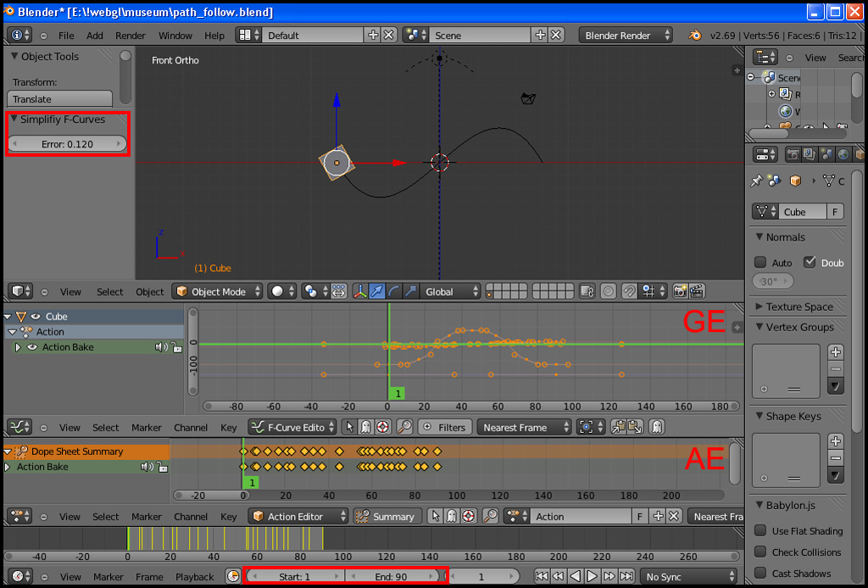Image resolution: width=868 pixels, height=588 pixels.
Task: Click copy keyframes icon in F-Curve header
Action: click(x=618, y=427)
